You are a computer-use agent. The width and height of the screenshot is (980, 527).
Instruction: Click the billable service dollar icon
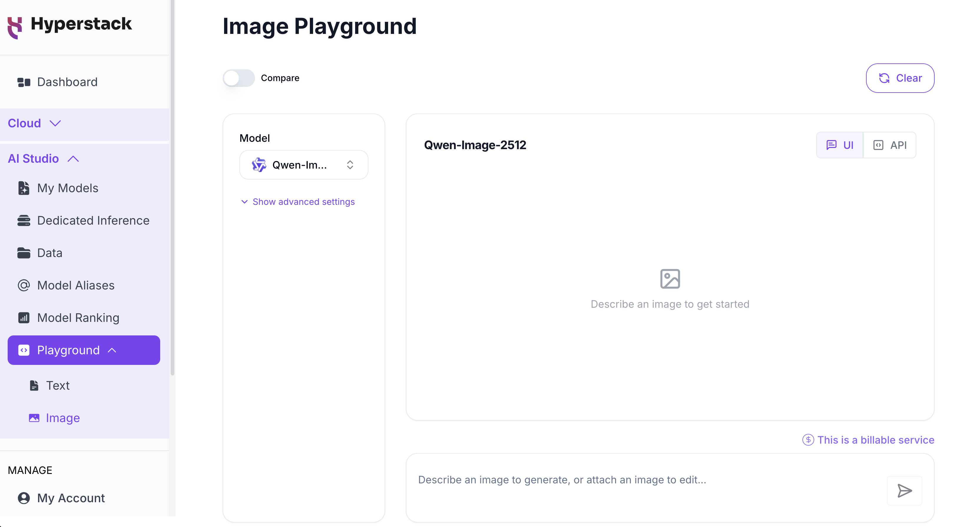(808, 440)
